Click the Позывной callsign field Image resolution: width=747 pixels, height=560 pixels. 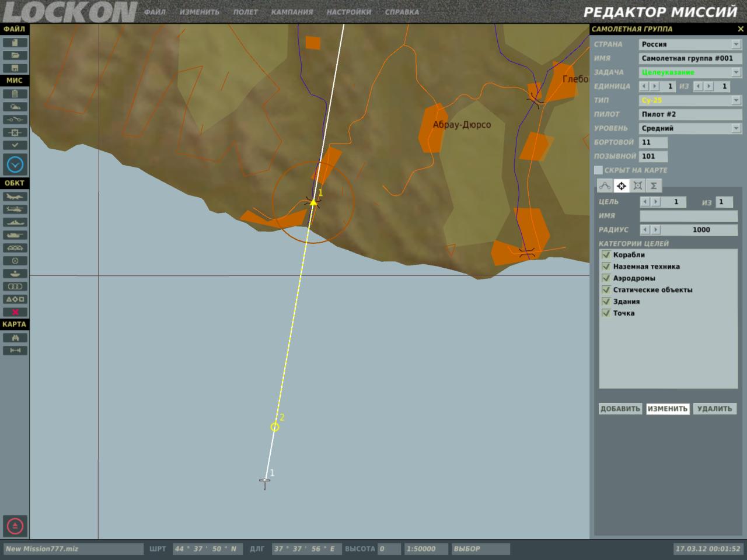653,156
